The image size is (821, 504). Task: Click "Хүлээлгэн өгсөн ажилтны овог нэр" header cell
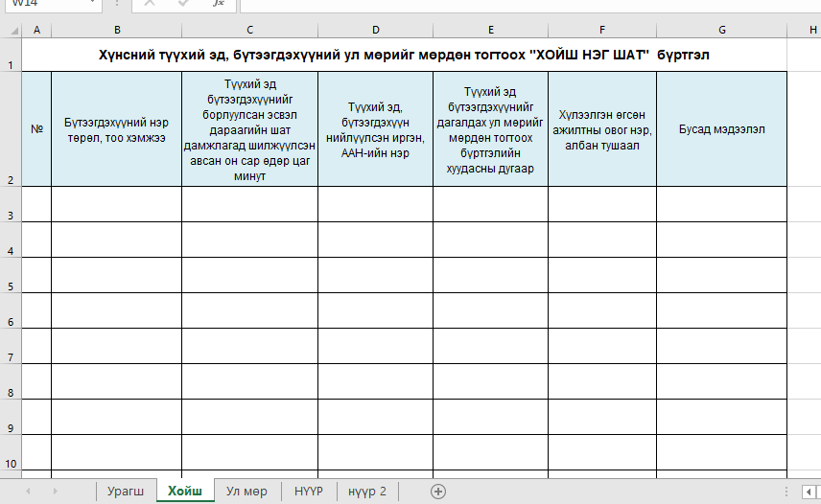tap(602, 129)
